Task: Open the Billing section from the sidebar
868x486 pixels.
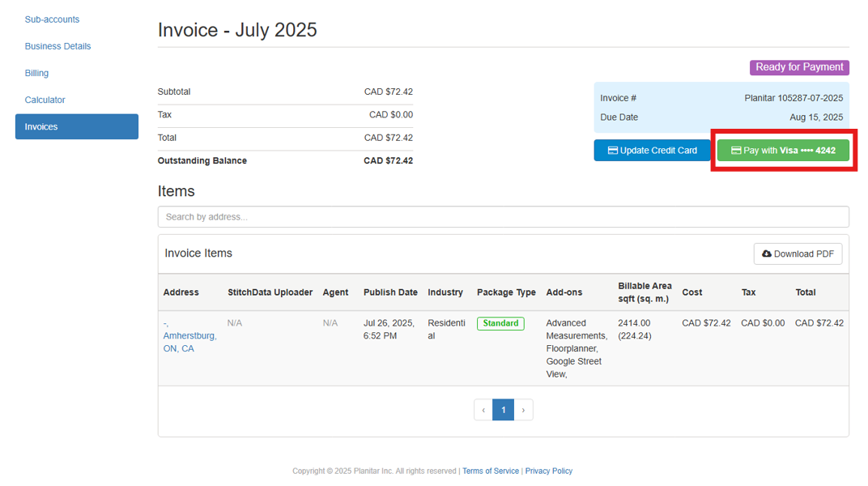Action: (36, 73)
